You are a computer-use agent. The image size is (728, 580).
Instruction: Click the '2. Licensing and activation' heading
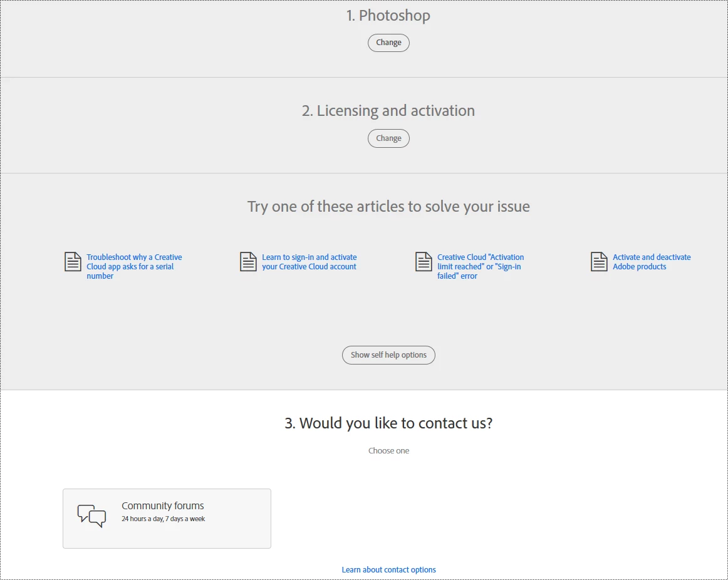click(x=388, y=110)
